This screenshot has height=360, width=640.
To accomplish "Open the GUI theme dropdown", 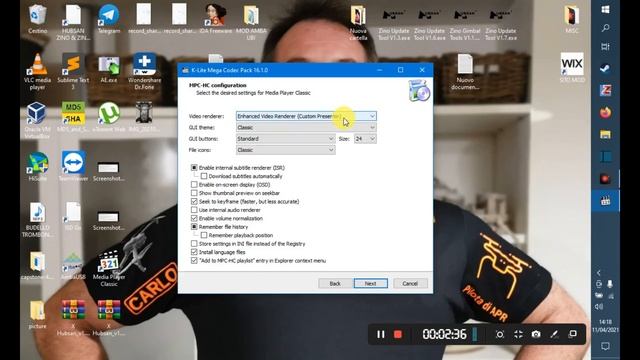I will (x=306, y=127).
